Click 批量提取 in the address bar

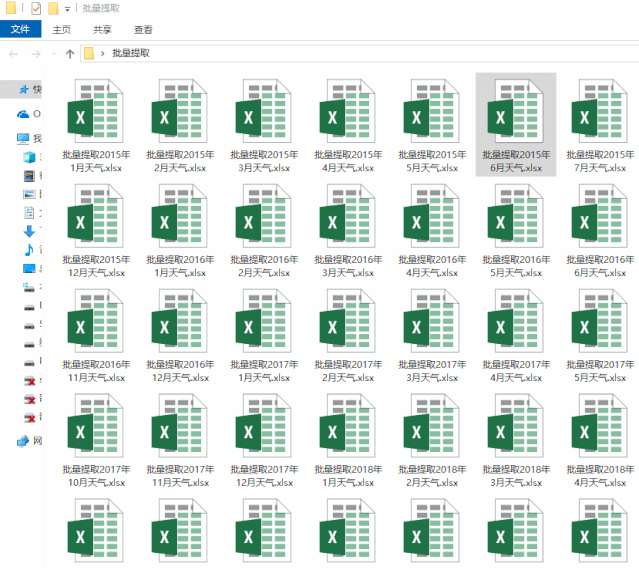click(x=131, y=53)
